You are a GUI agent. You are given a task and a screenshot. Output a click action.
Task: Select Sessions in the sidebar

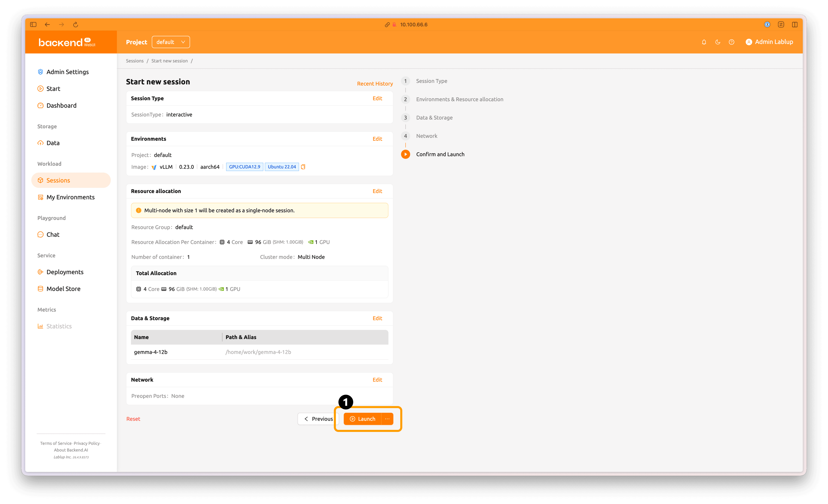point(71,180)
